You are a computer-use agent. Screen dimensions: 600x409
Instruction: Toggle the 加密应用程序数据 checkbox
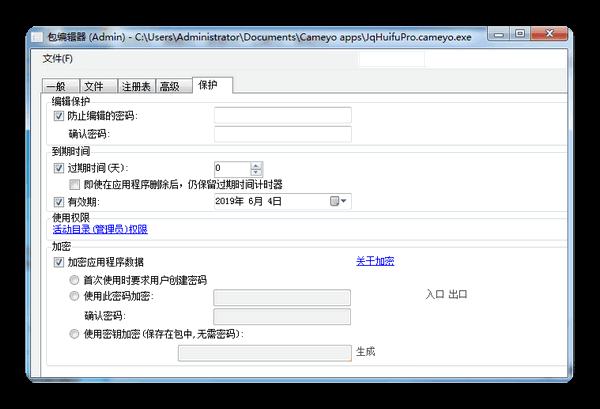[59, 262]
